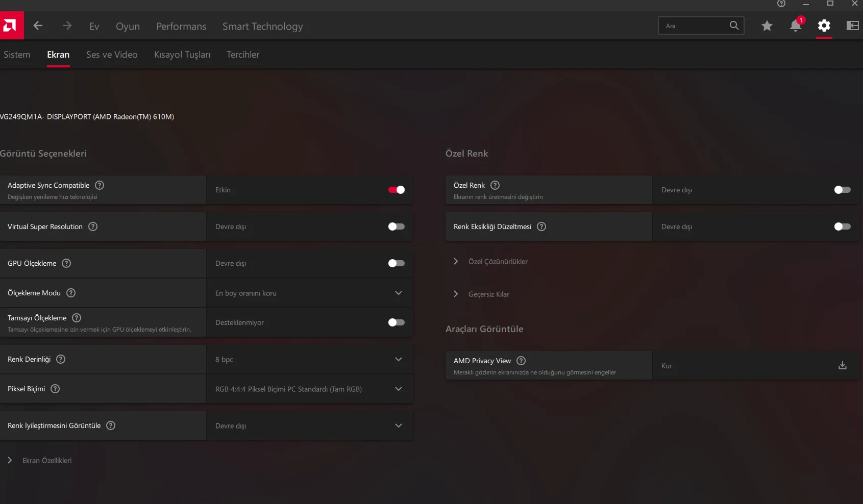863x504 pixels.
Task: Open the Performans tab
Action: 181,26
